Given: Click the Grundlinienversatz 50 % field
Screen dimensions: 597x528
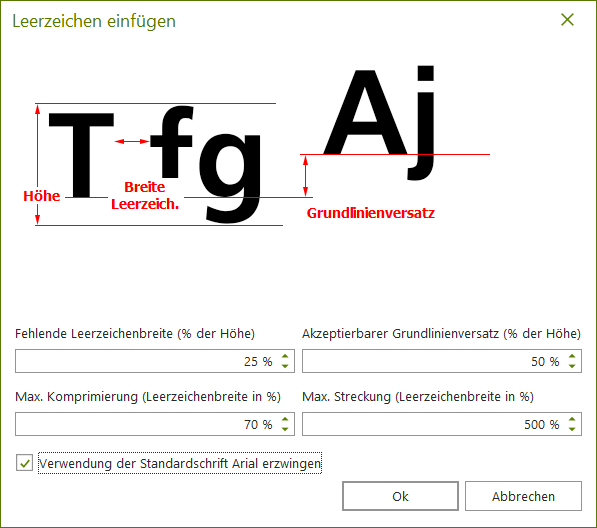Looking at the screenshot, I should point(442,361).
